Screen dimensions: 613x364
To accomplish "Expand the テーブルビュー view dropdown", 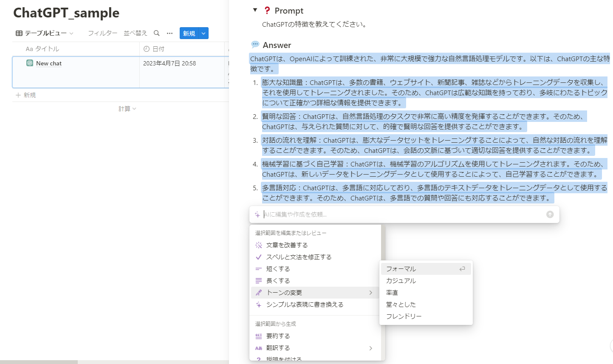I will [x=45, y=33].
